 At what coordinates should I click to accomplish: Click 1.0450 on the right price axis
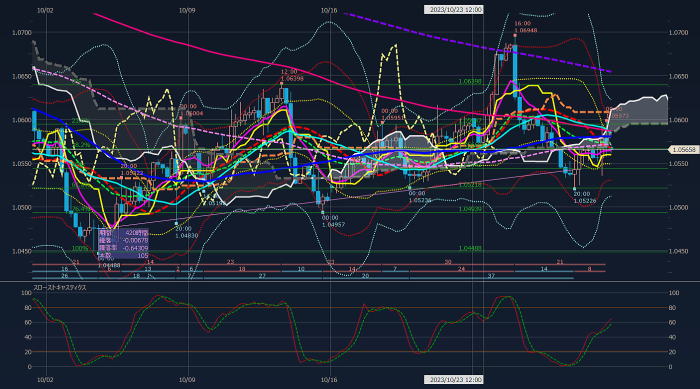pos(679,251)
